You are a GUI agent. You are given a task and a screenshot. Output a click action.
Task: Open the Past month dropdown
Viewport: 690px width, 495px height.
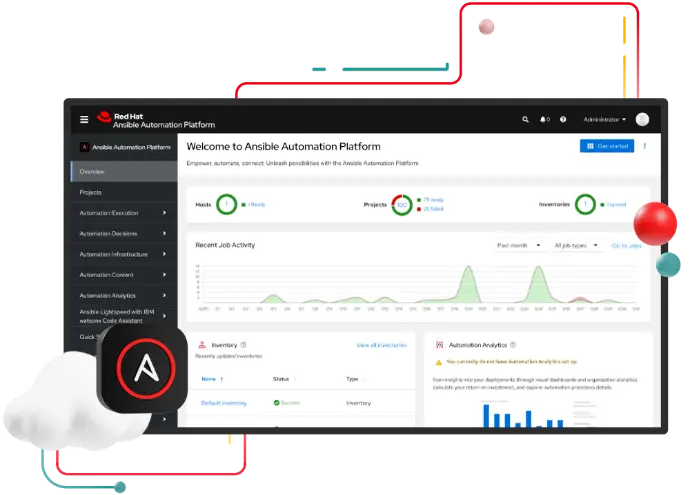coord(518,246)
